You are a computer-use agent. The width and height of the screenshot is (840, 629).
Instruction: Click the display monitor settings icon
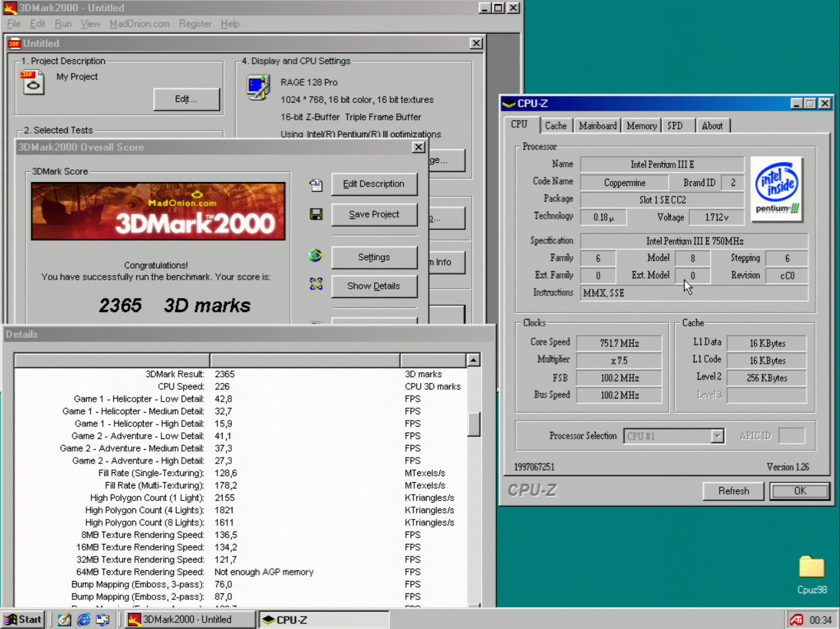coord(258,87)
